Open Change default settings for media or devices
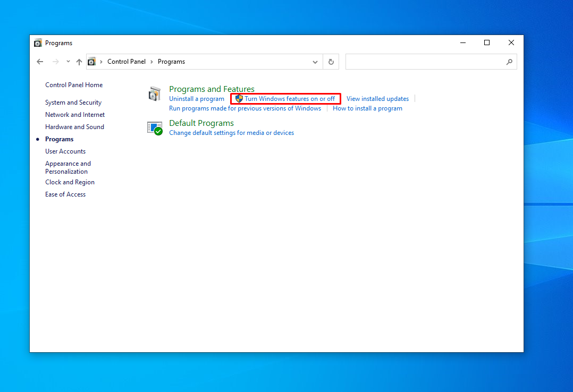 click(x=231, y=133)
